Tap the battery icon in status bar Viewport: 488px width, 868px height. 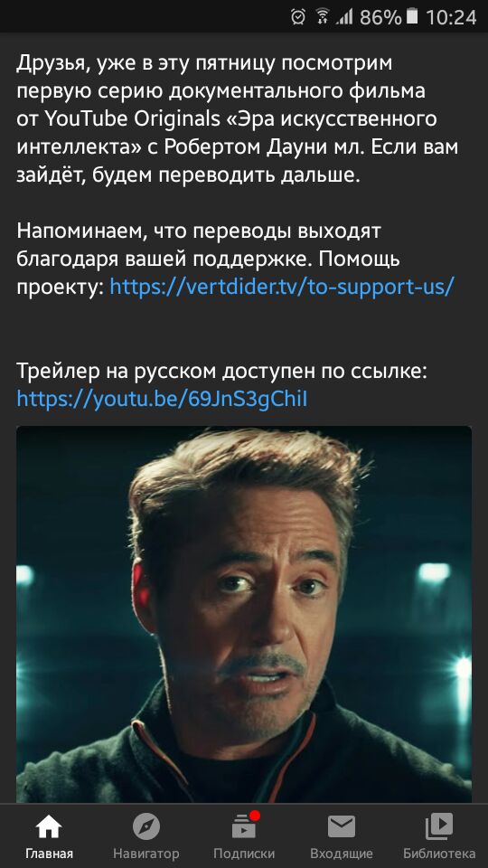coord(412,16)
